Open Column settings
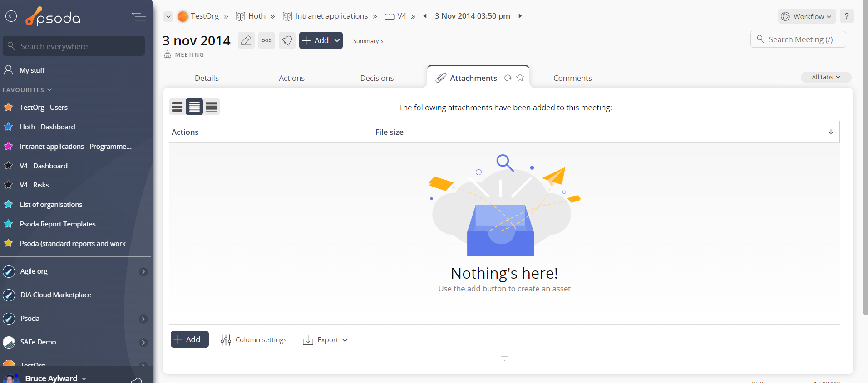The width and height of the screenshot is (868, 383). tap(253, 340)
